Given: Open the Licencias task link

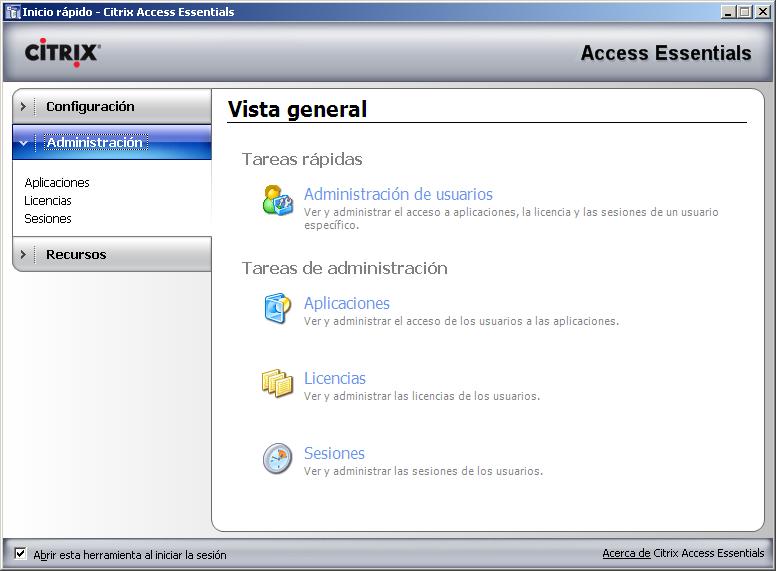Looking at the screenshot, I should 335,378.
